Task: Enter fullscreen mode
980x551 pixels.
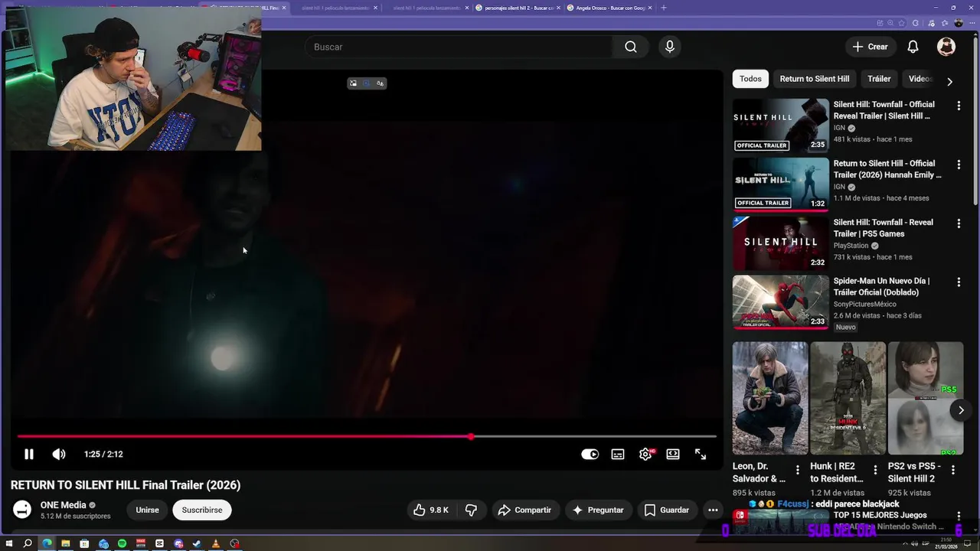Action: pyautogui.click(x=701, y=454)
